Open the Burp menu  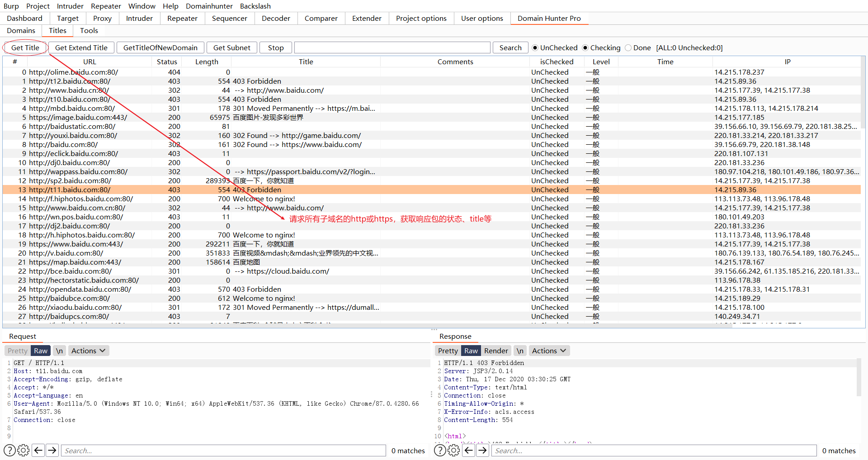pos(11,6)
